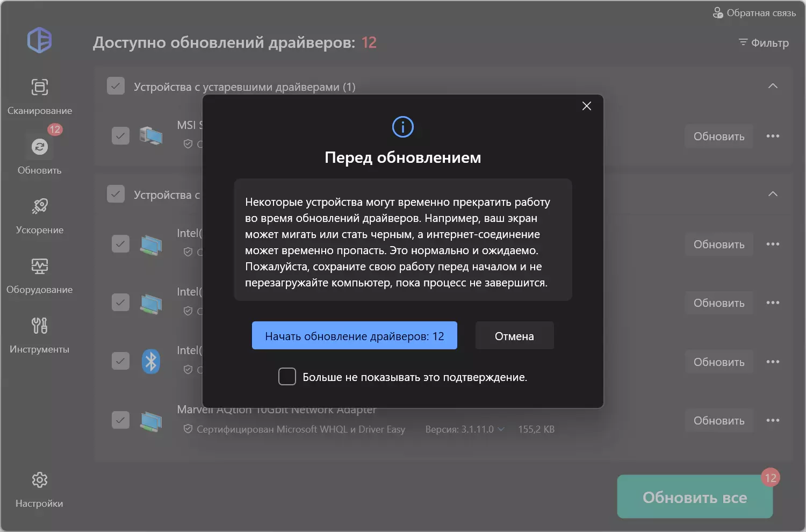The width and height of the screenshot is (806, 532).
Task: Check Больше не показывать это подтверждение
Action: [x=287, y=377]
